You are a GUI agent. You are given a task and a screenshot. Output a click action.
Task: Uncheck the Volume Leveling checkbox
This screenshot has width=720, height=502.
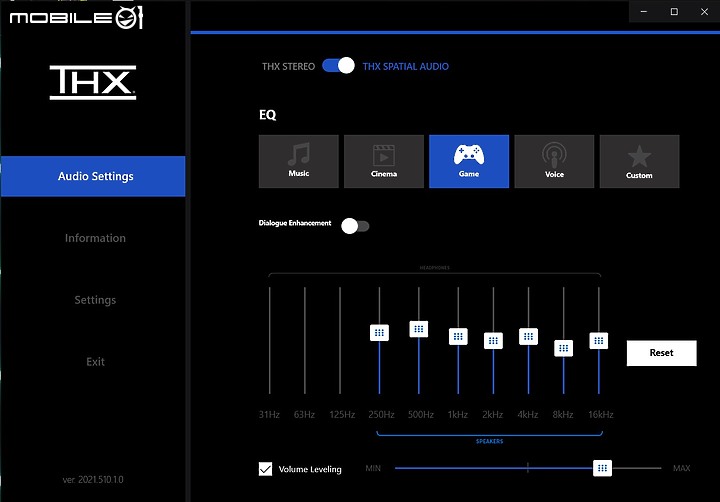click(265, 469)
